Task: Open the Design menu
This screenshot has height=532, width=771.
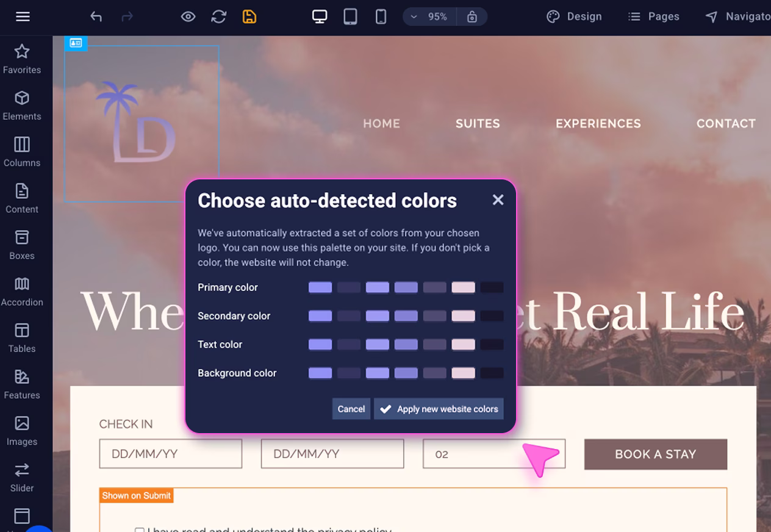Action: tap(573, 16)
